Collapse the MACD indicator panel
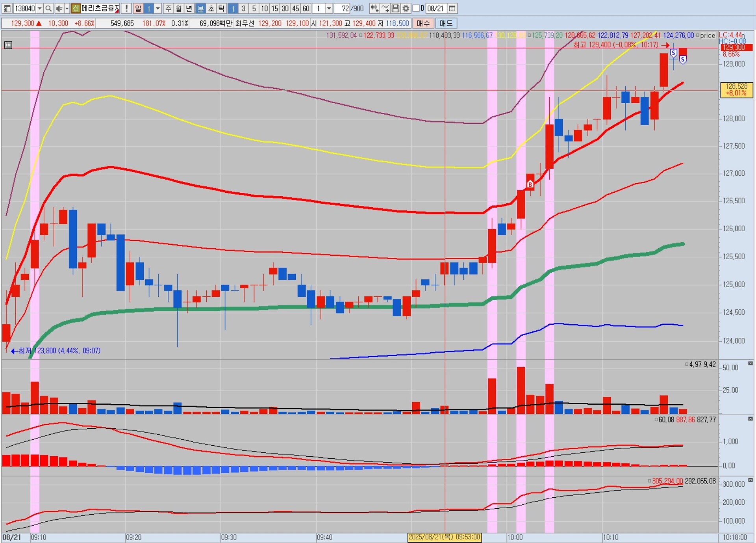The image size is (756, 543). (x=750, y=419)
